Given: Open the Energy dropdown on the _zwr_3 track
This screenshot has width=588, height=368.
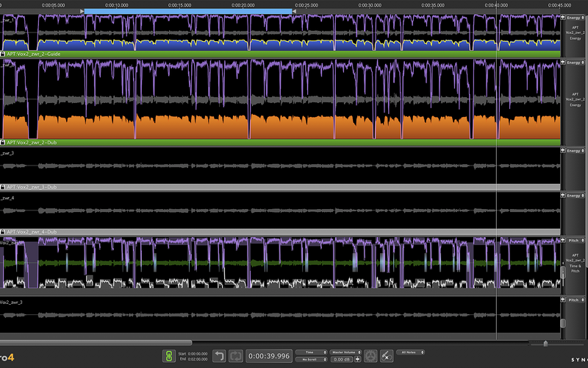Looking at the screenshot, I should coord(576,151).
